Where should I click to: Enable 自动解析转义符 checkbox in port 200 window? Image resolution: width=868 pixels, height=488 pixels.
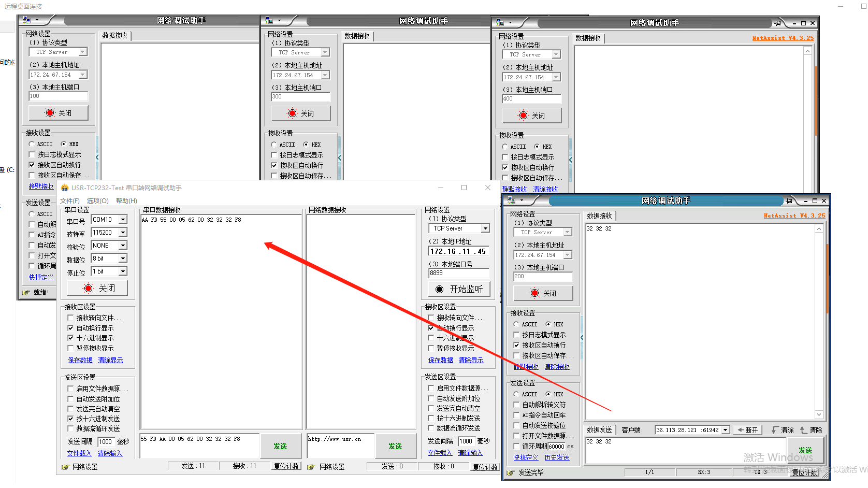coord(516,405)
